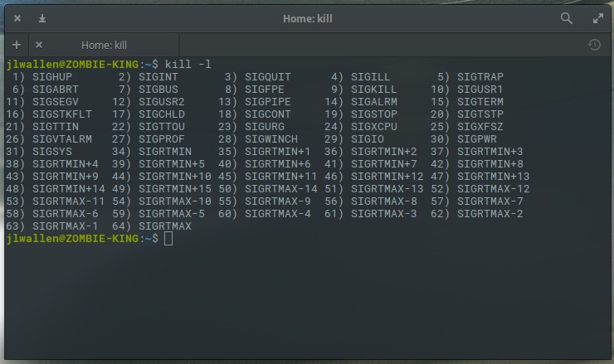Screen dimensions: 614x364
Task: Click on SIGCONT in the signal list
Action: tap(268, 114)
